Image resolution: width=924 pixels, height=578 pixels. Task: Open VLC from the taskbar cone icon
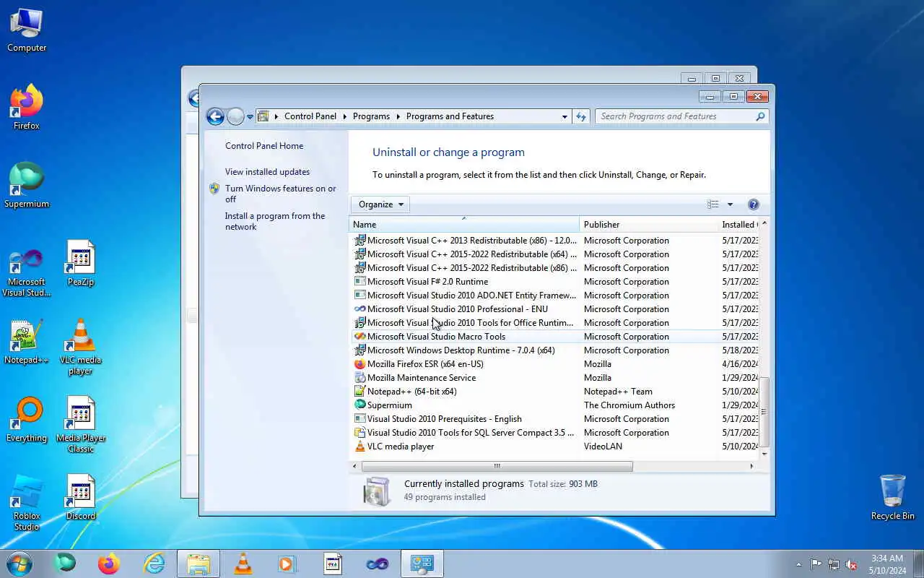[x=243, y=564]
